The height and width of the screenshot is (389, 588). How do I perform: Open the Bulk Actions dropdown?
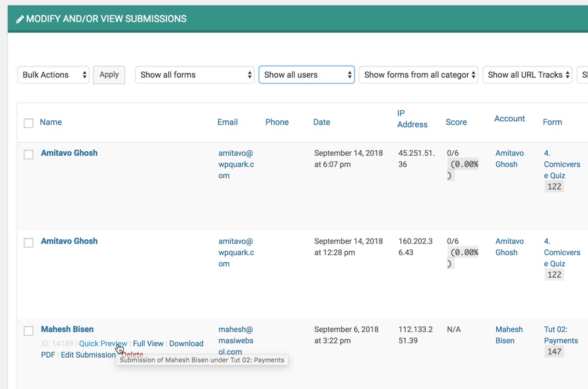point(53,75)
